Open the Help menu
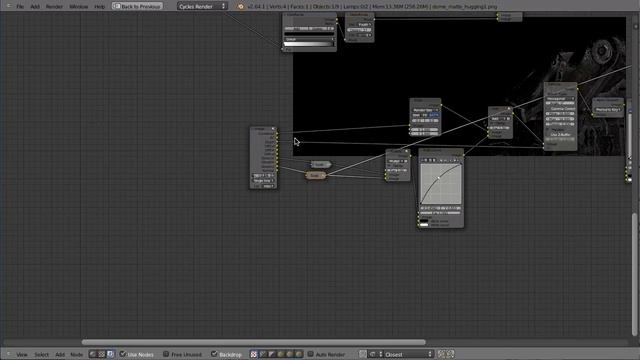 coord(100,7)
